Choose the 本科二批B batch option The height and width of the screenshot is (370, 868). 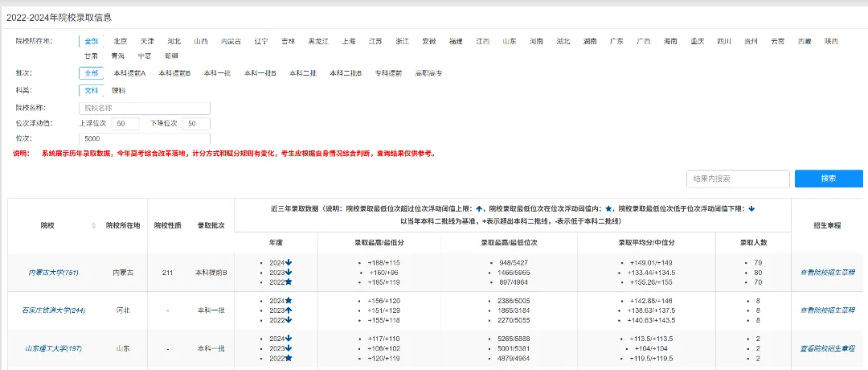click(346, 73)
